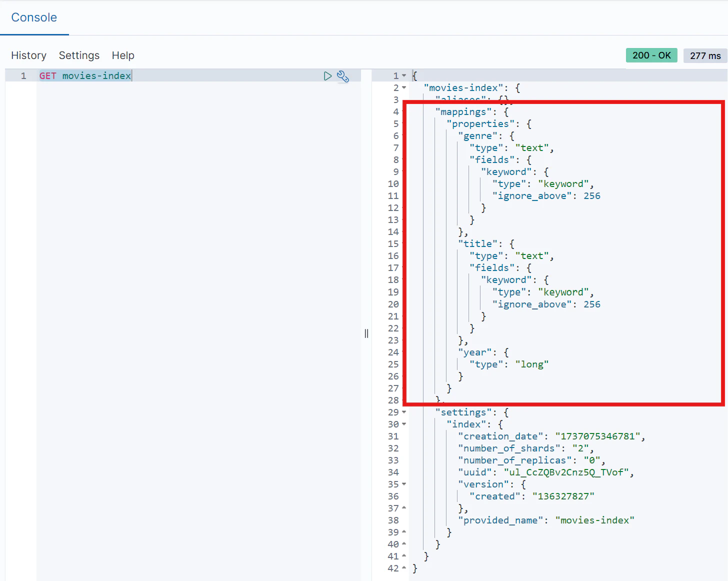Collapse the movies-index block on line 2
The height and width of the screenshot is (581, 728).
tap(404, 88)
